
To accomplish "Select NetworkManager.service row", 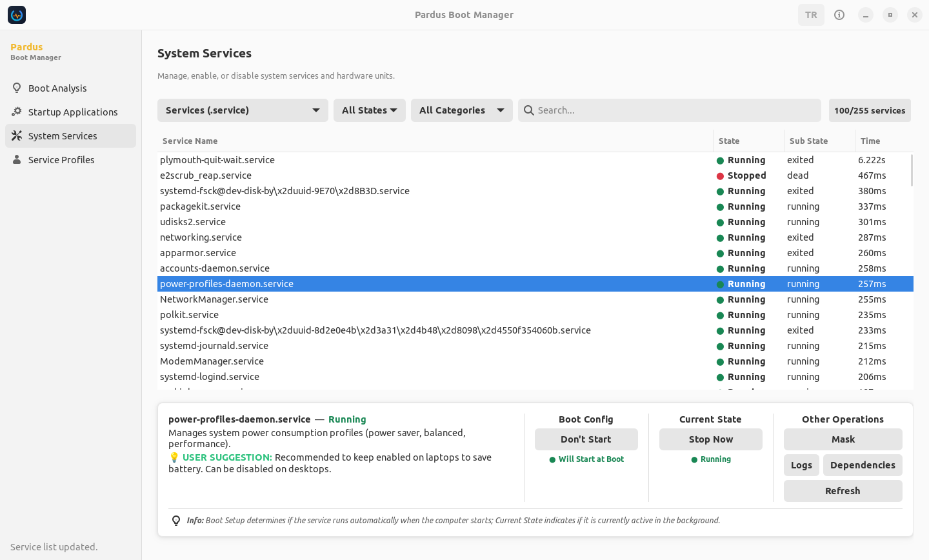I will 535,299.
